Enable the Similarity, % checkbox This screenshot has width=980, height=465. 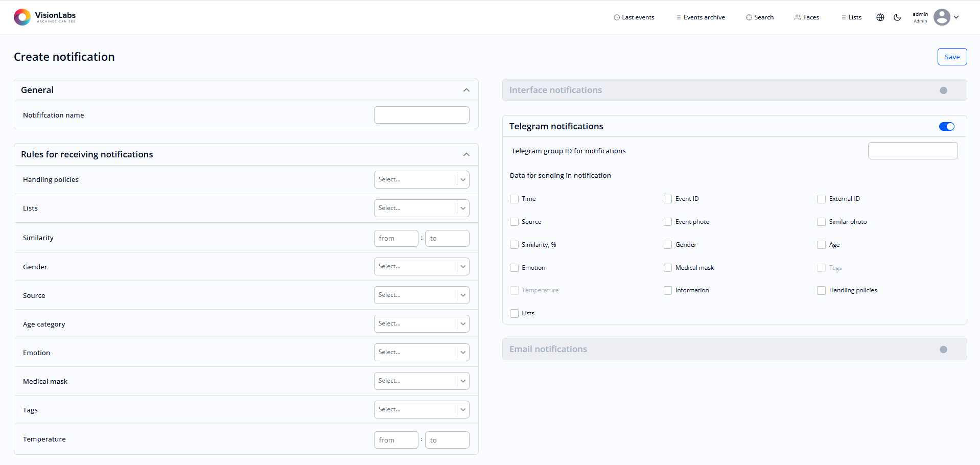click(x=514, y=245)
